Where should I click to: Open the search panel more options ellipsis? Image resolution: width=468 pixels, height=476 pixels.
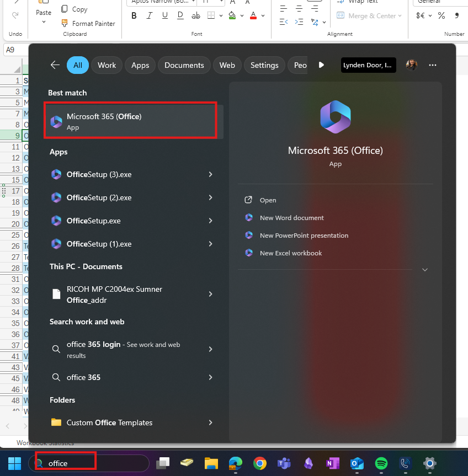point(433,65)
